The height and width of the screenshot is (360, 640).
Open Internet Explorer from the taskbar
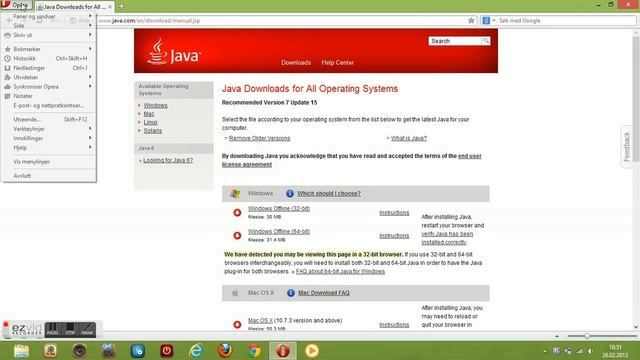pyautogui.click(x=196, y=351)
